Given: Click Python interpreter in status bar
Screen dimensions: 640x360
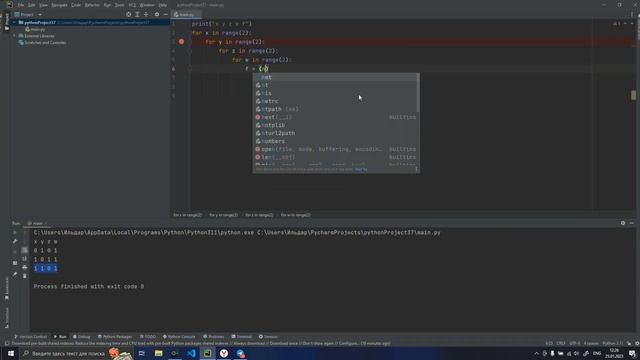Looking at the screenshot, I should click(x=613, y=344).
